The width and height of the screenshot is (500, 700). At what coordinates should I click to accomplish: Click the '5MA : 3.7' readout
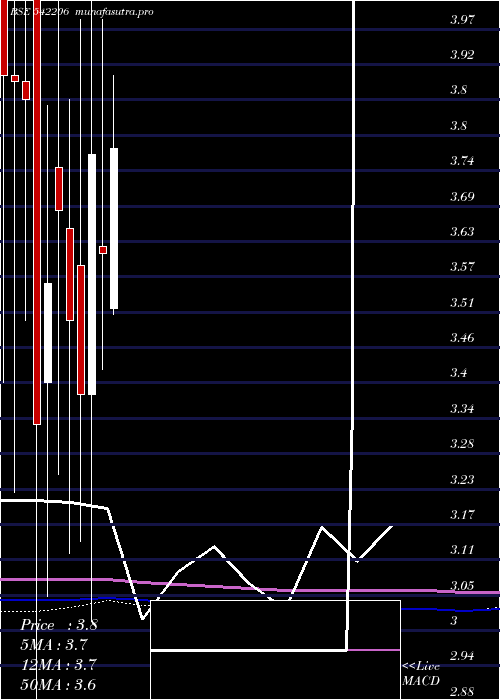54,645
